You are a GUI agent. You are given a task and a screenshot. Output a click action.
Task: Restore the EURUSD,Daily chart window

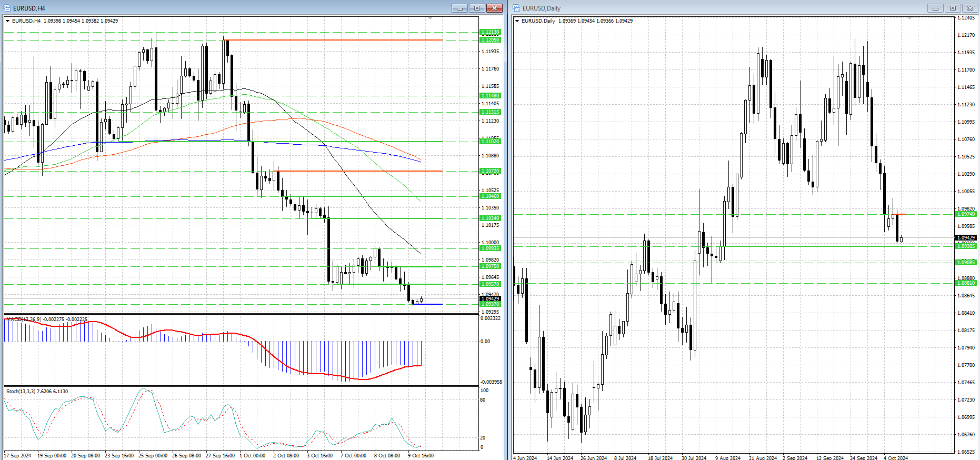(953, 8)
